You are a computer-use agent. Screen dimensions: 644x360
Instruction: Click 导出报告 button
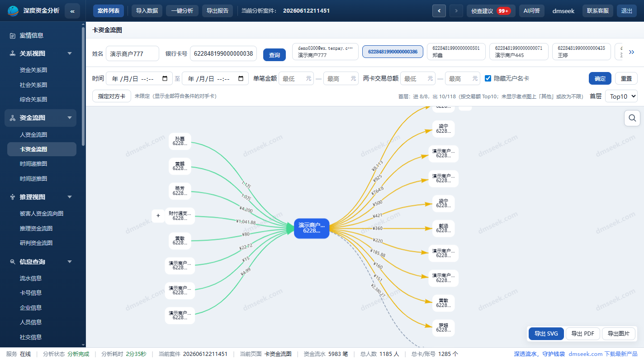tap(218, 11)
